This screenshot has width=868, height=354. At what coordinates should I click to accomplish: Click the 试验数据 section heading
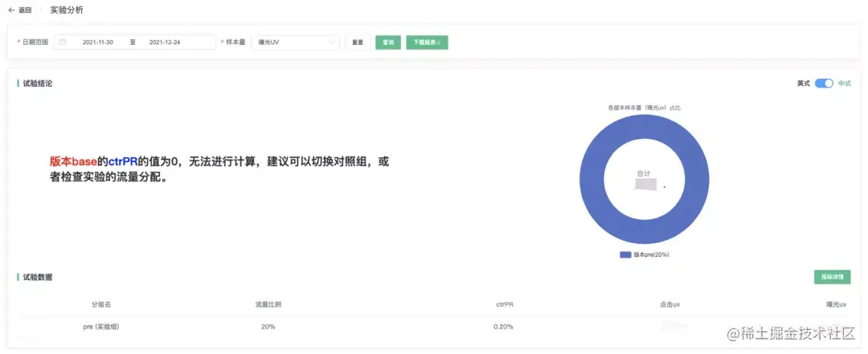coord(38,277)
